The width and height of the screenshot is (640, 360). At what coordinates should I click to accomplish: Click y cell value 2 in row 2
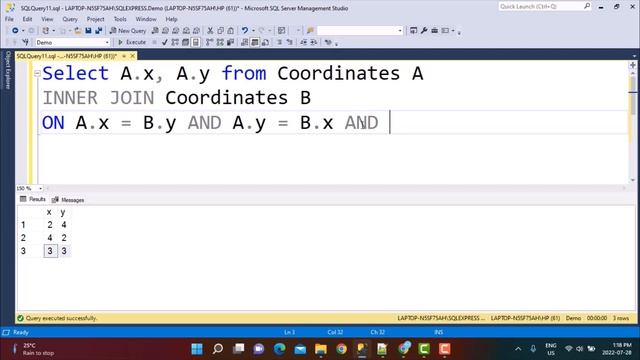tap(64, 238)
